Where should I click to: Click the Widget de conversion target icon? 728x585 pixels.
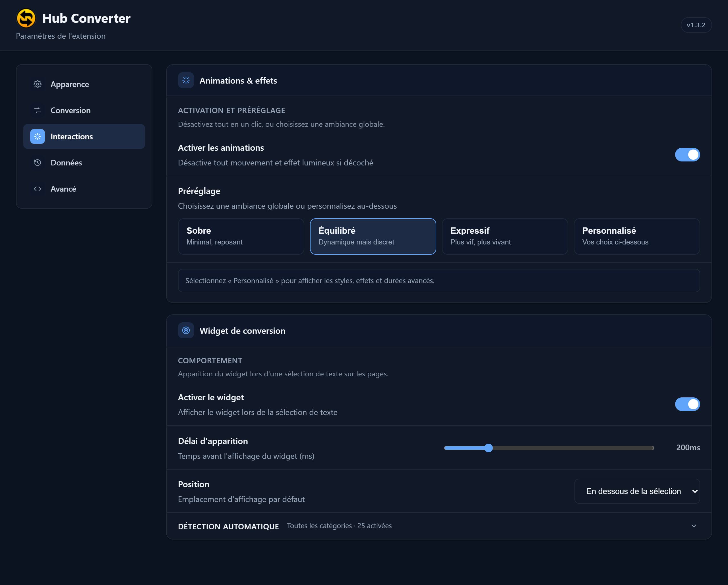pos(186,331)
